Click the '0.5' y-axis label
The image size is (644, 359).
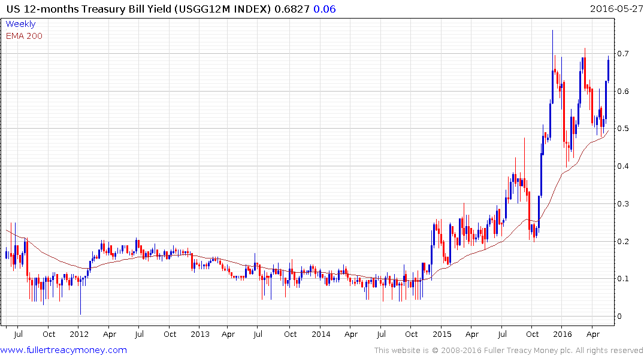click(623, 129)
